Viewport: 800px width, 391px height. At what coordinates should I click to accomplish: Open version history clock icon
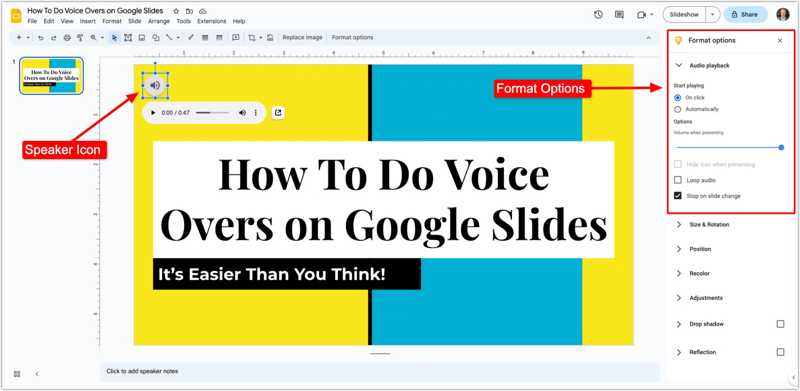point(598,15)
